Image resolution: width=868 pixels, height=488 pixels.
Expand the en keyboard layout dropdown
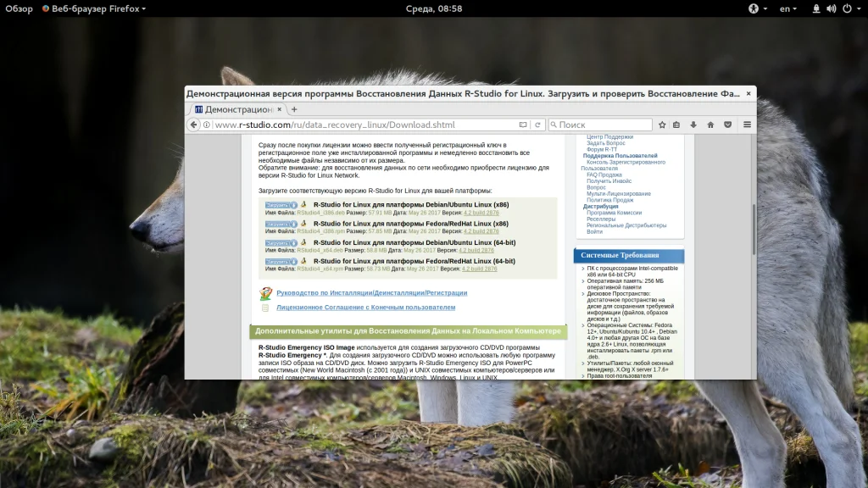pos(787,8)
